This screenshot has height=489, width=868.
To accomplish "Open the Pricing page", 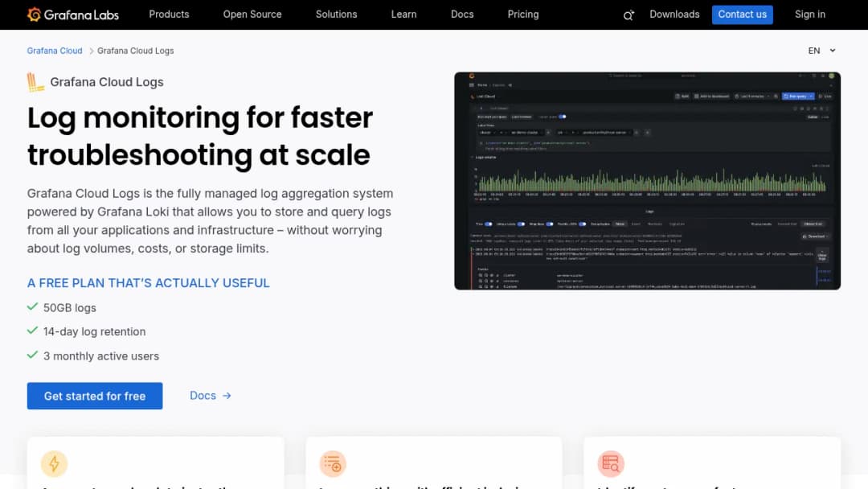I will (523, 14).
